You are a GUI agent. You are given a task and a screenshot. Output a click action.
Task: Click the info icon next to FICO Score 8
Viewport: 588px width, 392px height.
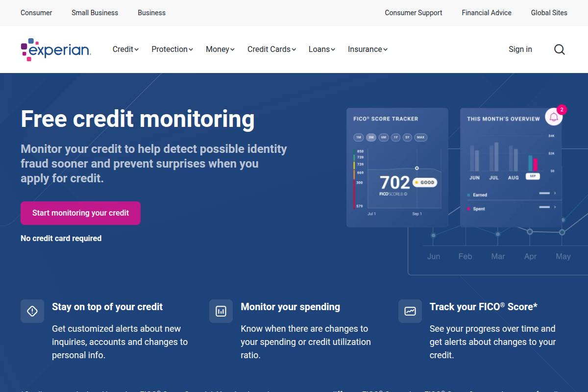[x=406, y=193]
